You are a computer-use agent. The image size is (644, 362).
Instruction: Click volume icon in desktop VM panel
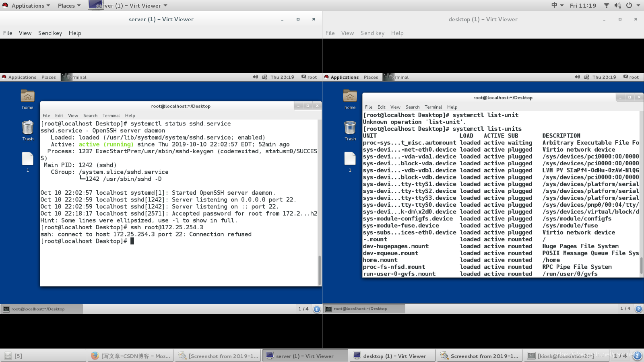[577, 77]
